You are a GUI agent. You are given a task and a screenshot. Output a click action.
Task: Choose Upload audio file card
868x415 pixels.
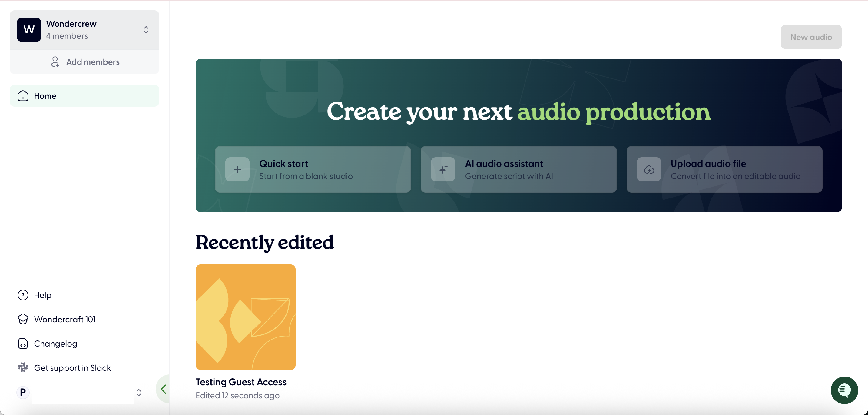coord(724,169)
